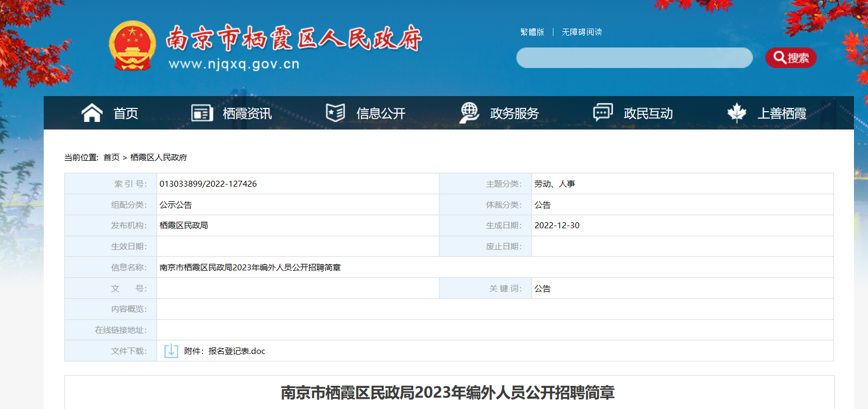Click the globe icon beside 政务服务
Image resolution: width=868 pixels, height=409 pixels.
click(x=469, y=113)
